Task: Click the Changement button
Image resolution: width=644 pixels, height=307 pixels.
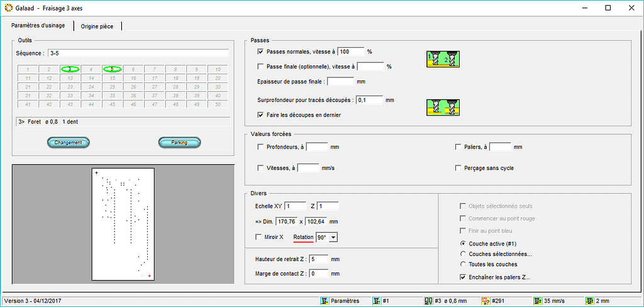Action: tap(68, 143)
